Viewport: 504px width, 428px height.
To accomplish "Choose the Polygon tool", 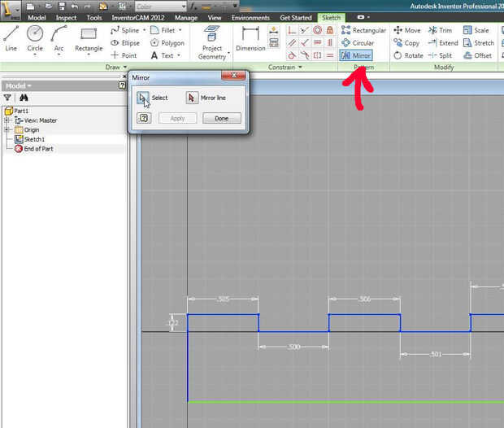I will (167, 43).
